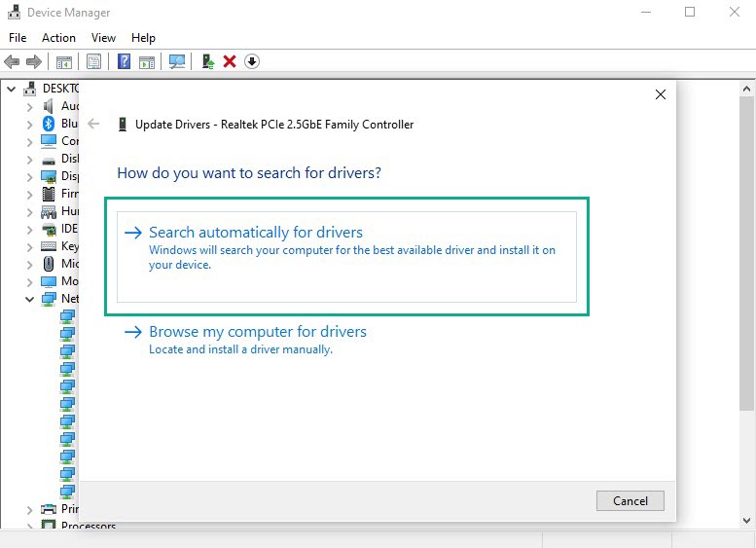Click the Update device driver toolbar icon
The image size is (756, 548).
(208, 61)
